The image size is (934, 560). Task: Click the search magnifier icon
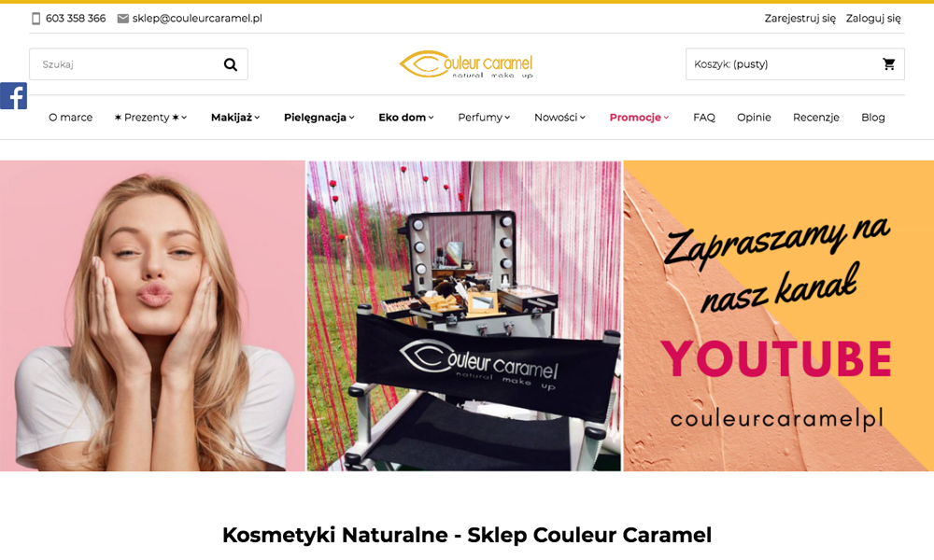pos(231,64)
